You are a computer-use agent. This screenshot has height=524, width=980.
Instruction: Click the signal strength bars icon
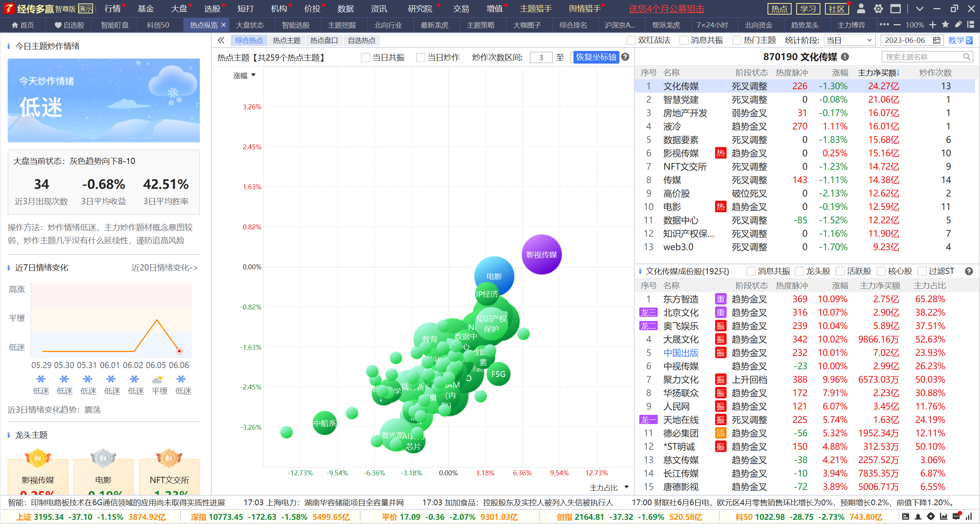969,517
